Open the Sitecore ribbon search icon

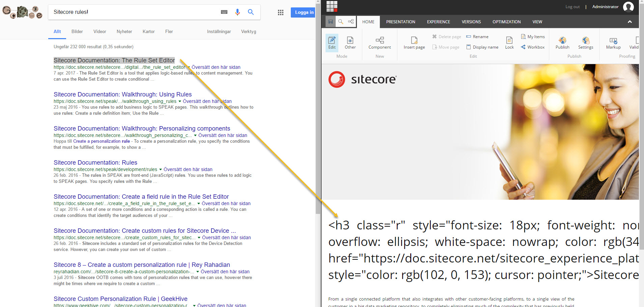click(x=341, y=22)
